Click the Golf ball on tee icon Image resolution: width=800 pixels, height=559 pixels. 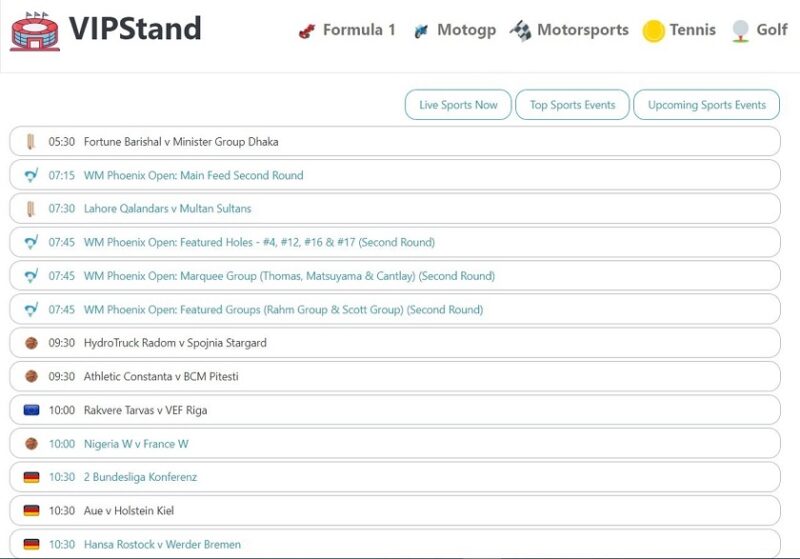click(x=740, y=31)
